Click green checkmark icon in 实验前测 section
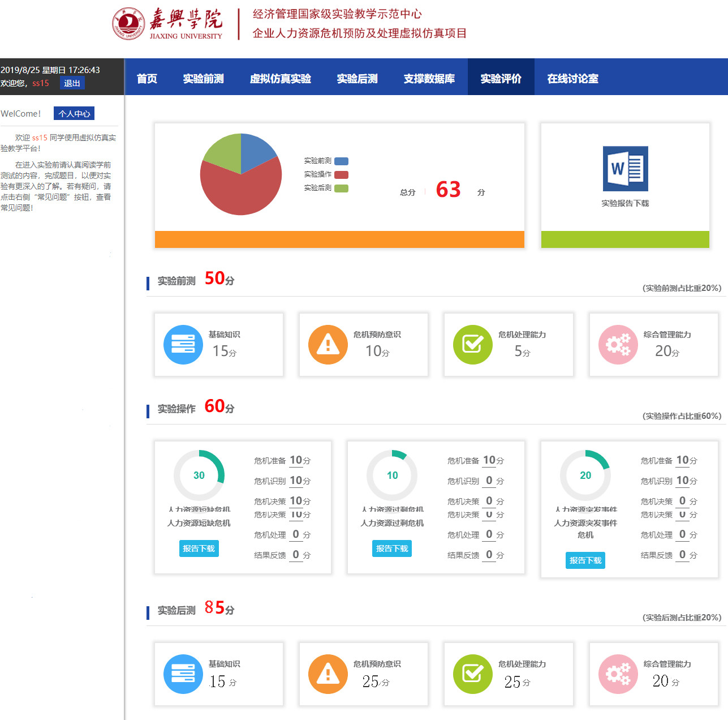Screen dimensions: 728x720 coord(472,345)
